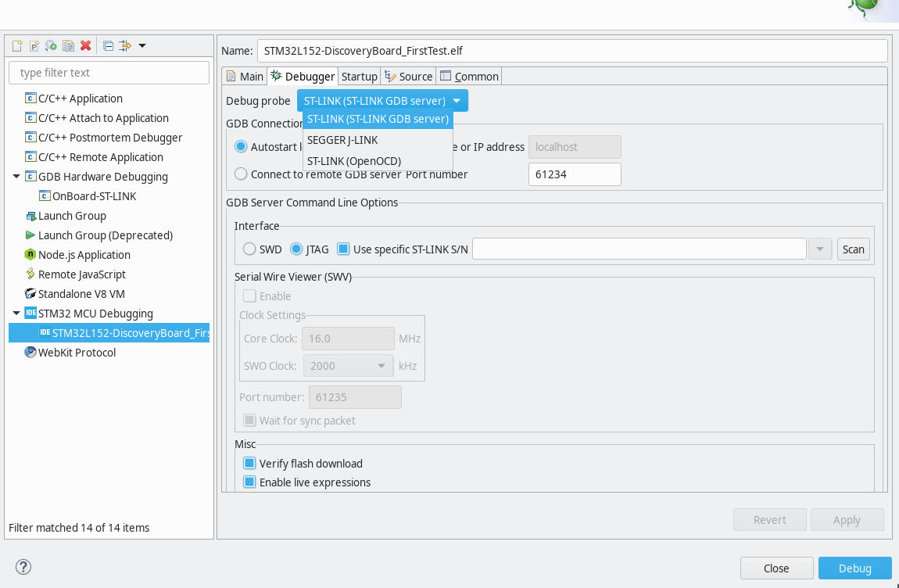The image size is (899, 588).
Task: Switch to the Common tab
Action: point(469,77)
